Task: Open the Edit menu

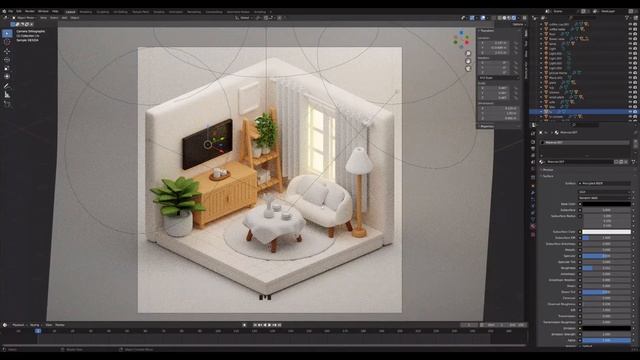Action: (x=19, y=11)
